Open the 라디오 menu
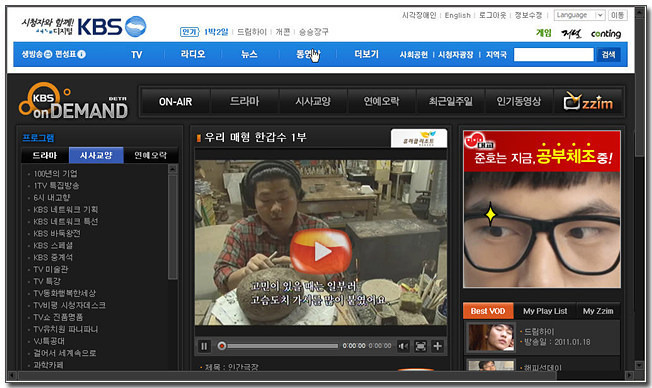The height and width of the screenshot is (388, 652). pyautogui.click(x=193, y=54)
